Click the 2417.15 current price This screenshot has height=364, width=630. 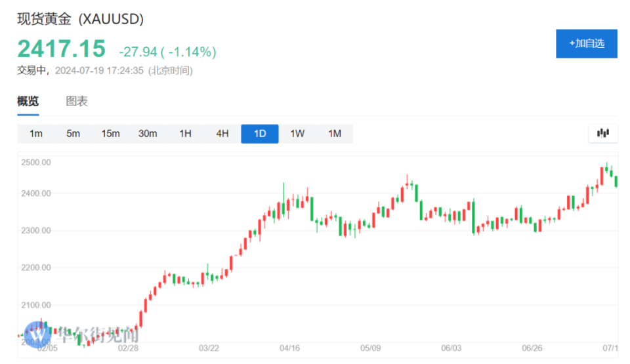61,49
